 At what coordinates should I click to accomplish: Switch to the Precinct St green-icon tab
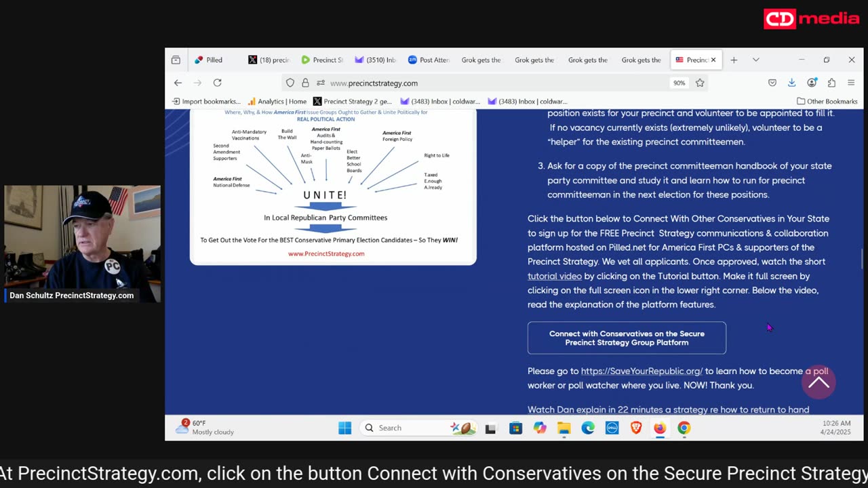point(323,60)
